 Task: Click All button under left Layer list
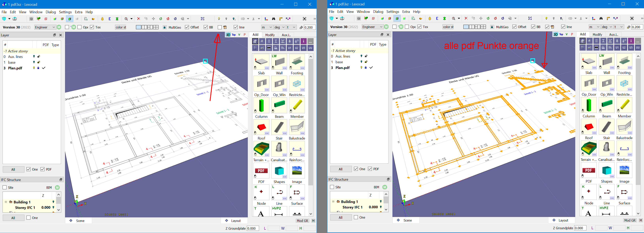(x=13, y=169)
